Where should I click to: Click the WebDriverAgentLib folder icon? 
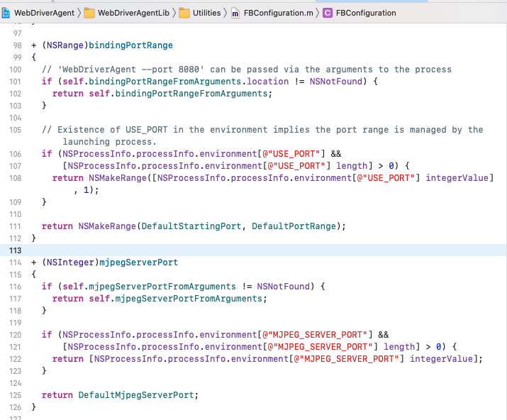pyautogui.click(x=89, y=13)
